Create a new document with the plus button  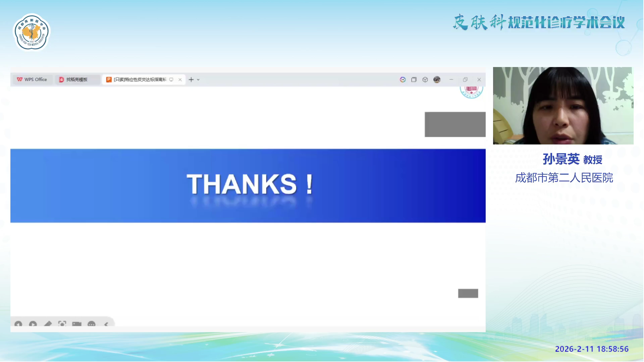click(x=191, y=79)
